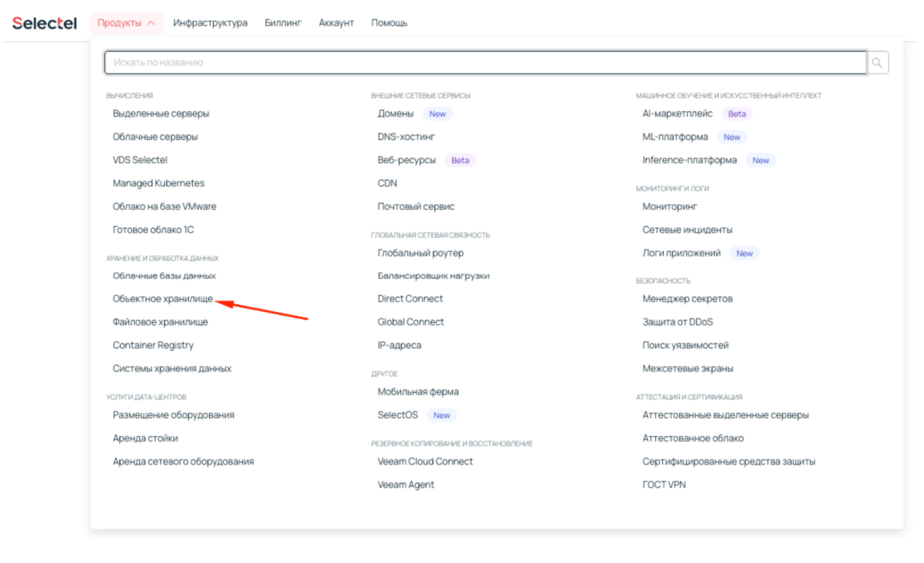This screenshot has height=563, width=924.
Task: Go to Veeam Cloud Connect
Action: pos(425,461)
